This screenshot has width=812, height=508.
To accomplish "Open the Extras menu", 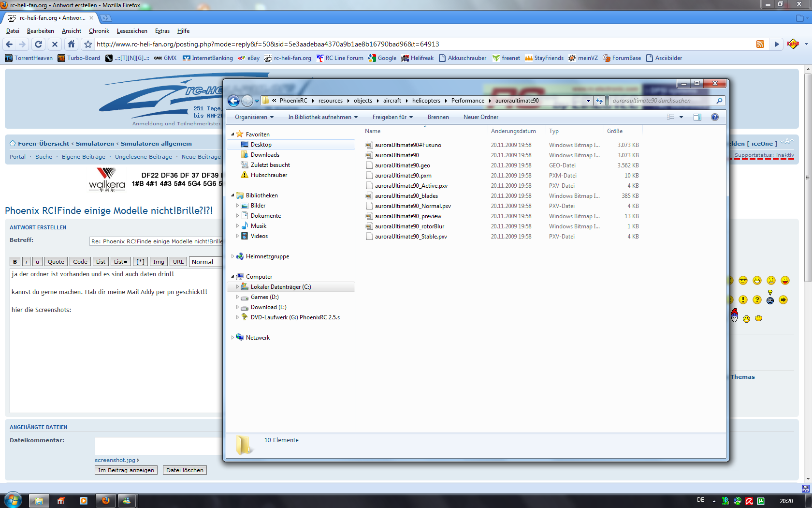I will tap(162, 31).
